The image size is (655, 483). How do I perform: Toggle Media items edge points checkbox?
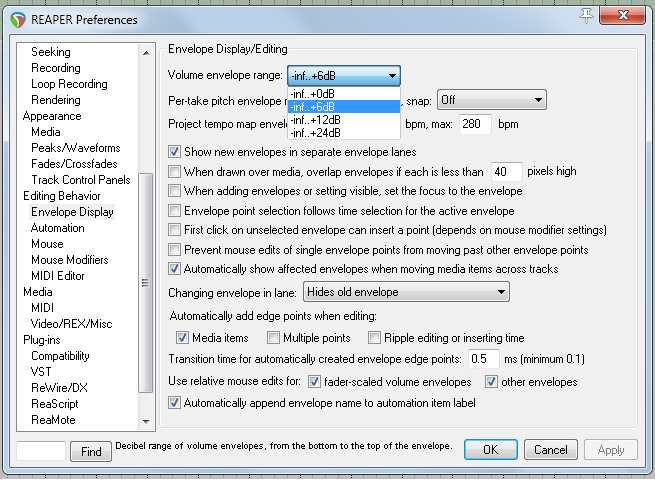(x=182, y=338)
